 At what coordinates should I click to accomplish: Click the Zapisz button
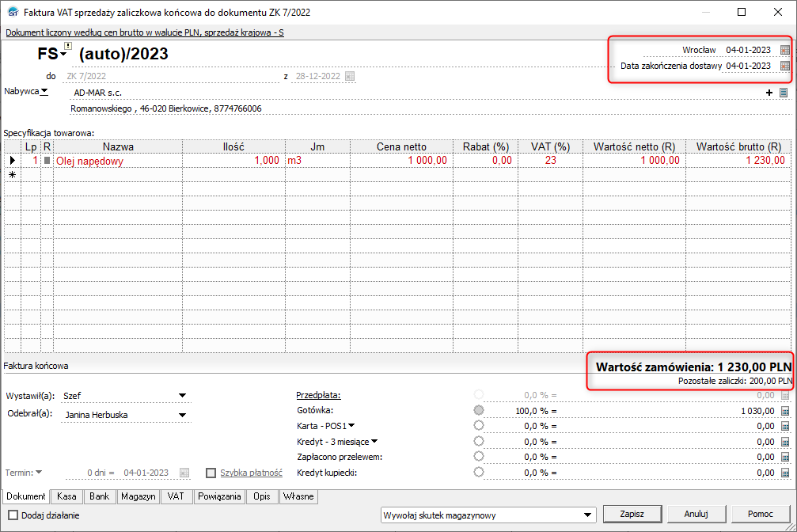tap(632, 515)
